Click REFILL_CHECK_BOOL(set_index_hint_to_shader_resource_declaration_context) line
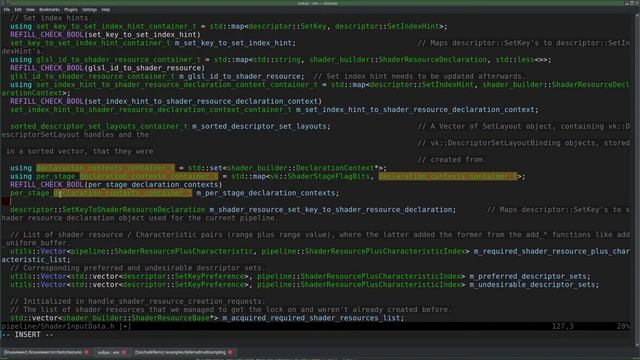 [x=166, y=101]
